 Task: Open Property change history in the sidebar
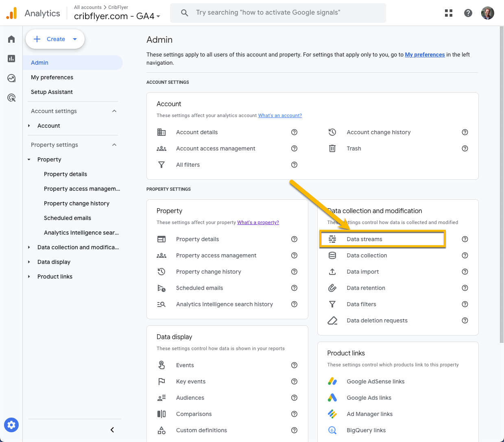coord(76,203)
